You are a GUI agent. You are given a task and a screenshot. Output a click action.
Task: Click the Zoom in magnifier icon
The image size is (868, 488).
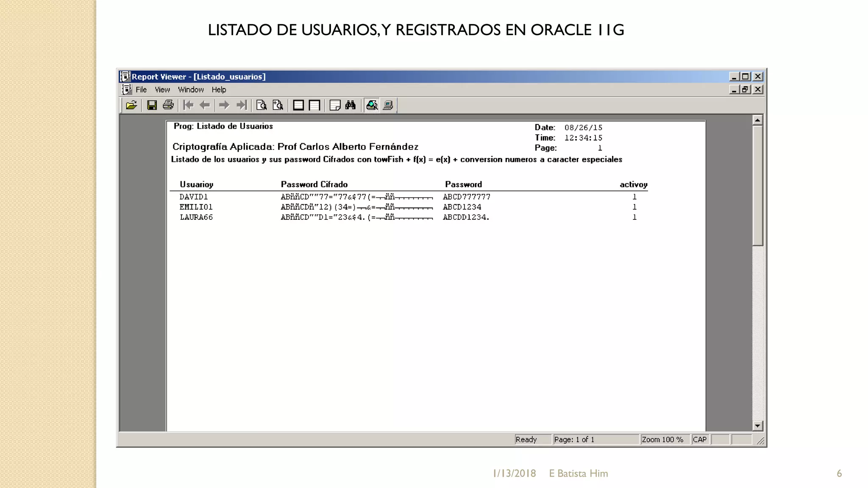[278, 105]
